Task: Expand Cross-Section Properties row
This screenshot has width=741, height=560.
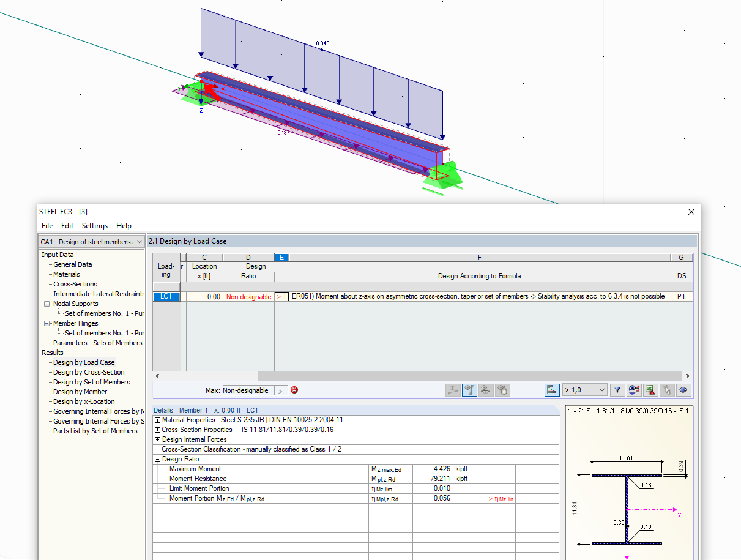Action: coord(157,430)
